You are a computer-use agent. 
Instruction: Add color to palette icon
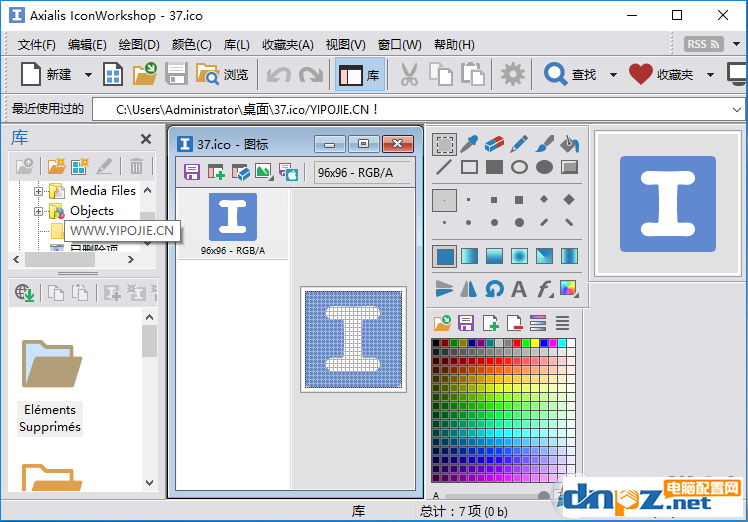pos(490,324)
